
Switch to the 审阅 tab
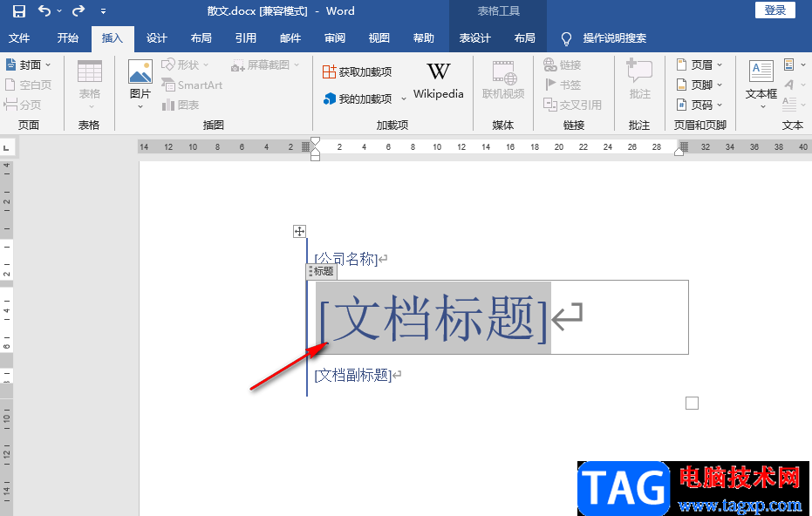coord(335,37)
